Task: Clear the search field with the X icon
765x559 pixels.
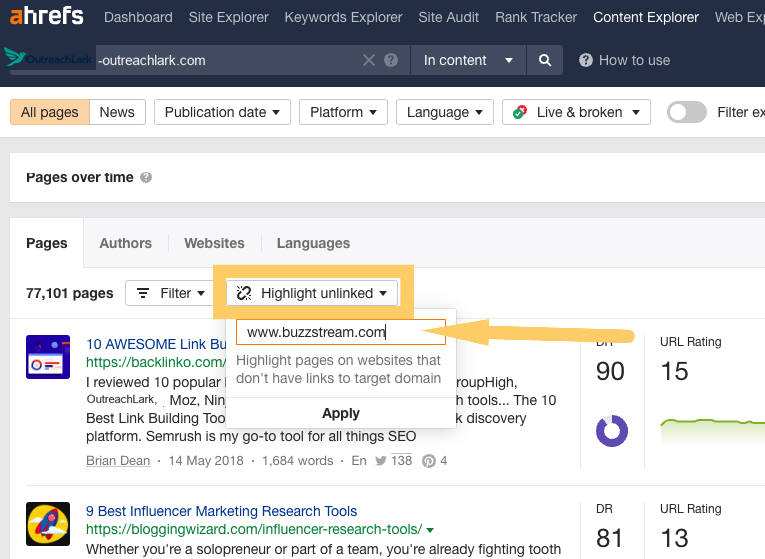Action: (369, 60)
